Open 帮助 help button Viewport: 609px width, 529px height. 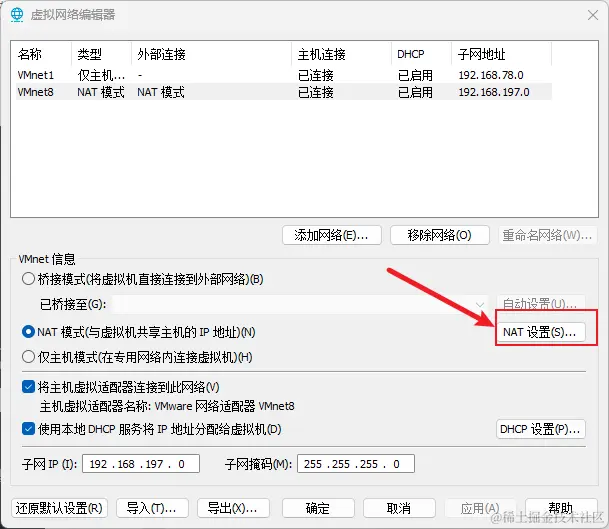[x=561, y=508]
